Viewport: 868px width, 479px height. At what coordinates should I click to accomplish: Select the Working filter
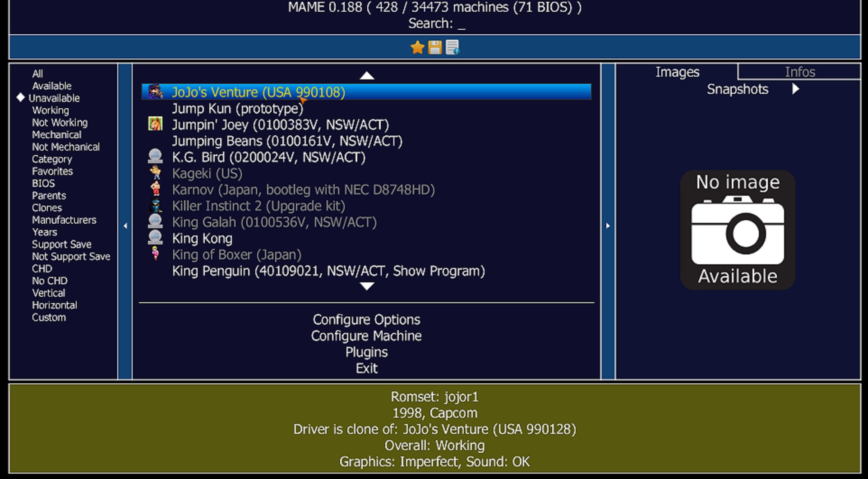(x=51, y=111)
